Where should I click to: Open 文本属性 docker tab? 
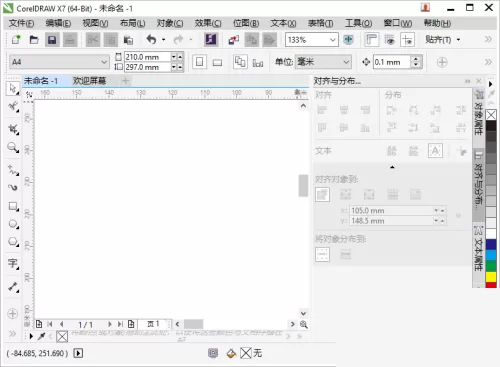(479, 248)
